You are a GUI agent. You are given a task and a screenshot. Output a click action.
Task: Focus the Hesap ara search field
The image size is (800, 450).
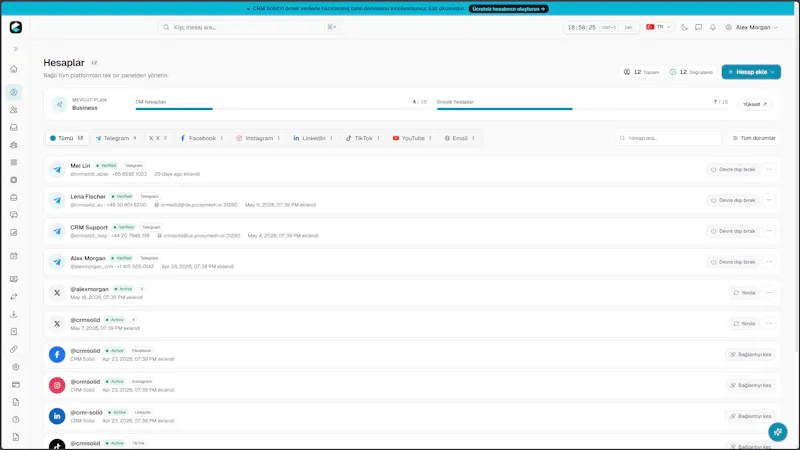click(x=669, y=138)
